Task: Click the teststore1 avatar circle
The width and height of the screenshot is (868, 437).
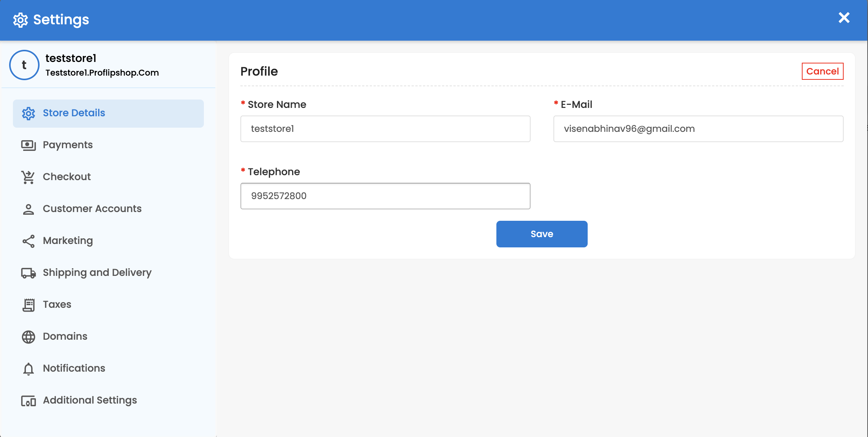Action: tap(24, 65)
